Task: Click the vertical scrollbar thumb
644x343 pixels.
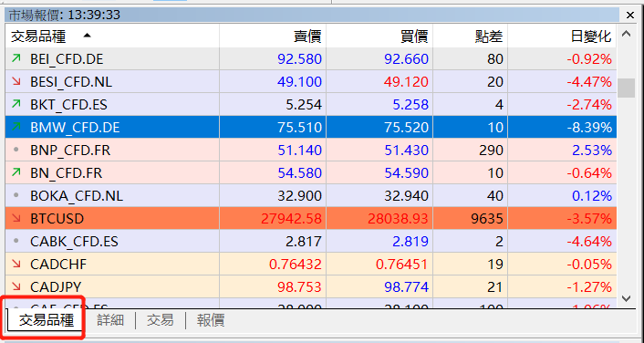Action: 626,88
